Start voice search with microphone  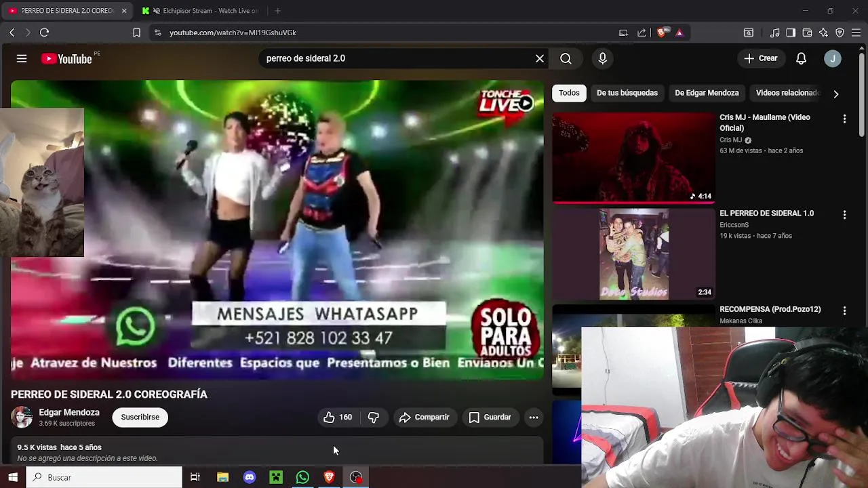coord(602,59)
